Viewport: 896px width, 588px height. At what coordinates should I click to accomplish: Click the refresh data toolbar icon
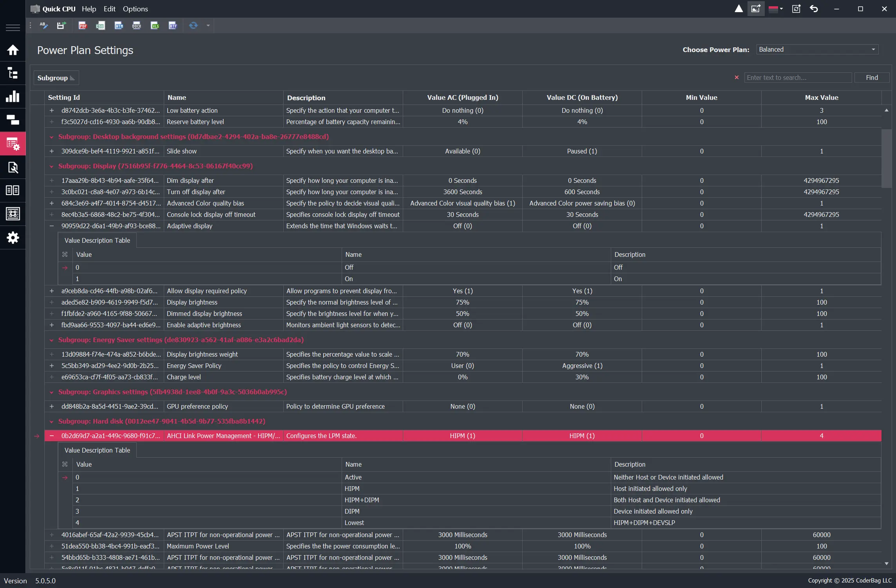point(193,26)
